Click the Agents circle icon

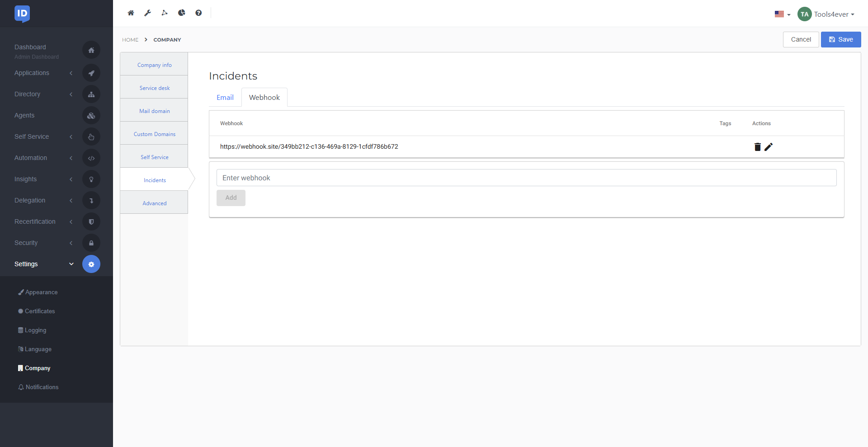coord(91,115)
